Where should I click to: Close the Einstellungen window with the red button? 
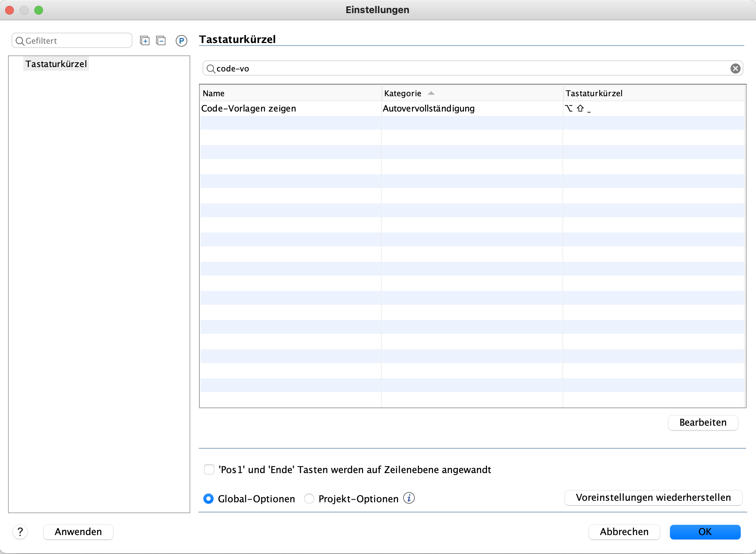10,10
